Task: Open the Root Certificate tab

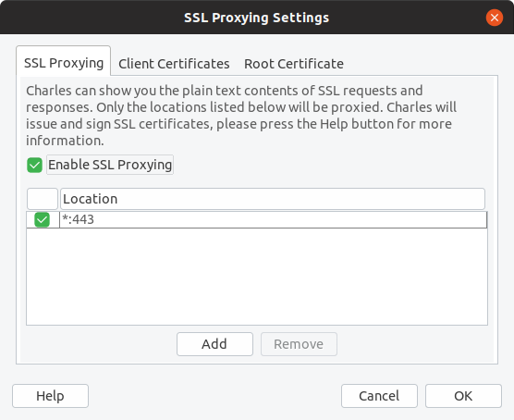Action: tap(294, 63)
